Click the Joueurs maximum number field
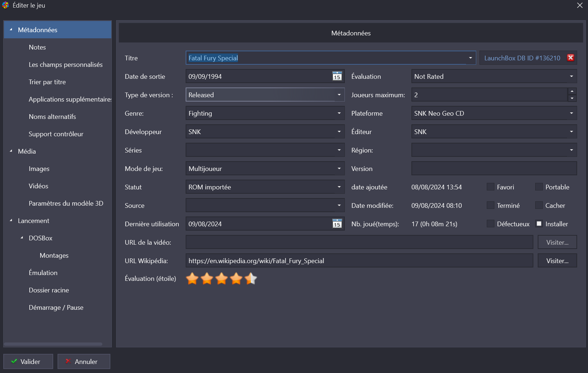The width and height of the screenshot is (588, 373). (x=489, y=95)
